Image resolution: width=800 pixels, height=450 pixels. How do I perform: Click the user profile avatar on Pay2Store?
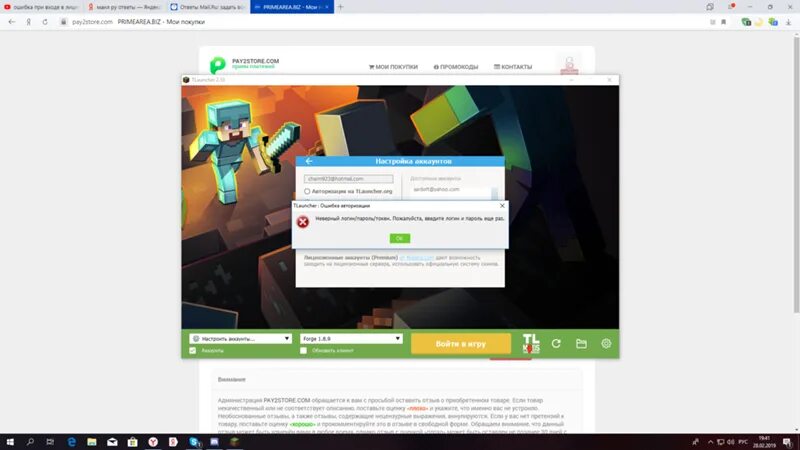point(569,65)
